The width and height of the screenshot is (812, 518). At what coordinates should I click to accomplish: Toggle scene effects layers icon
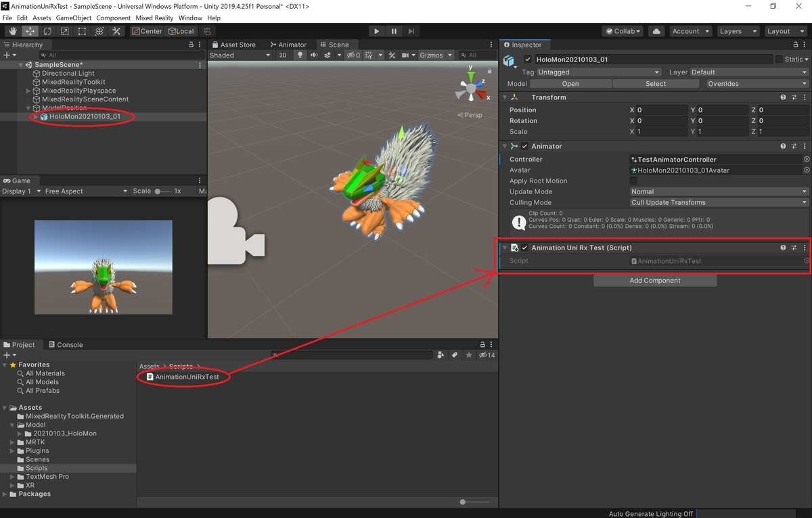click(329, 55)
